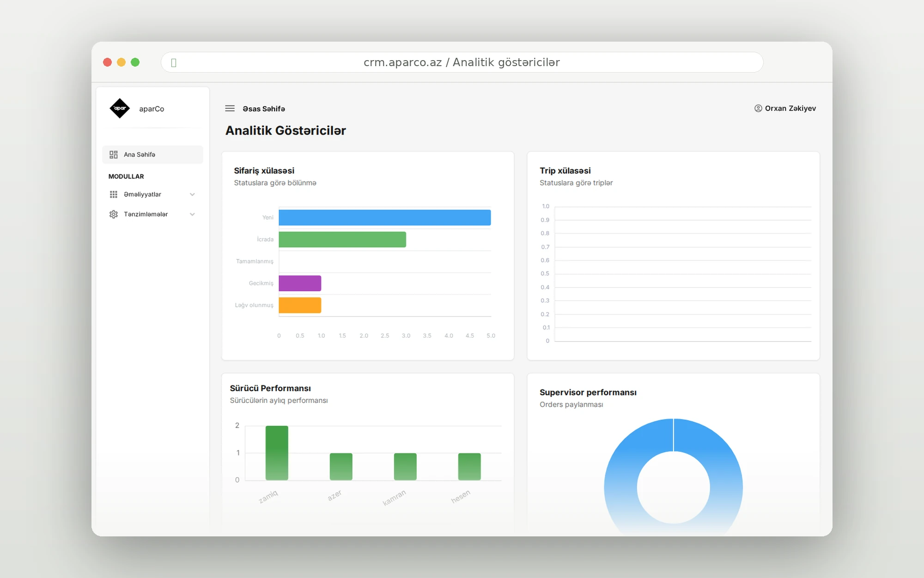The width and height of the screenshot is (924, 578).
Task: Open the Əməliyyatlar module
Action: click(152, 194)
